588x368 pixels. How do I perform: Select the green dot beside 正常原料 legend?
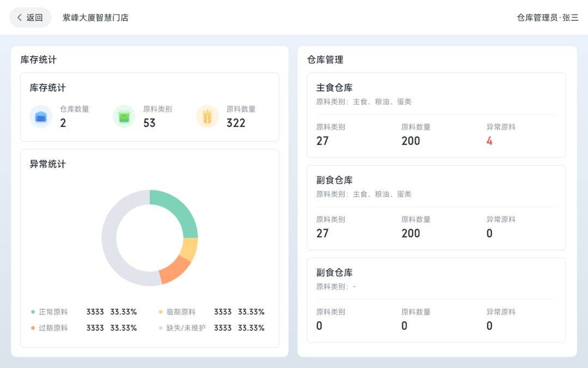33,312
